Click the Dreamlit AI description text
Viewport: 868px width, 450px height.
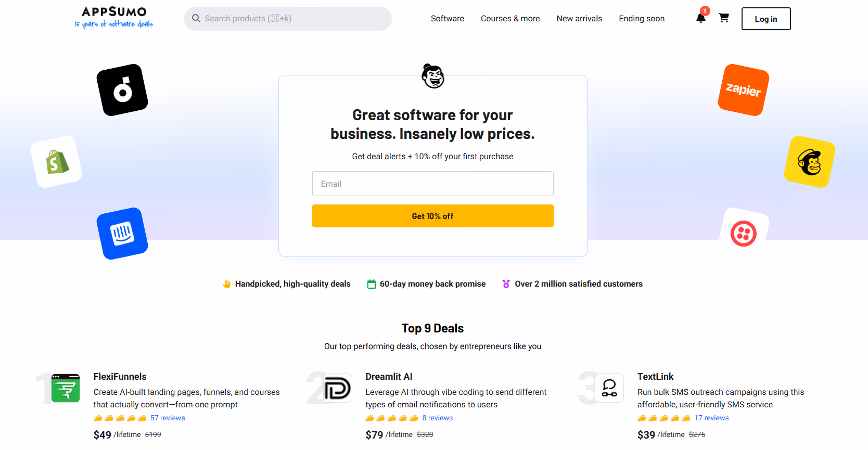(x=456, y=398)
